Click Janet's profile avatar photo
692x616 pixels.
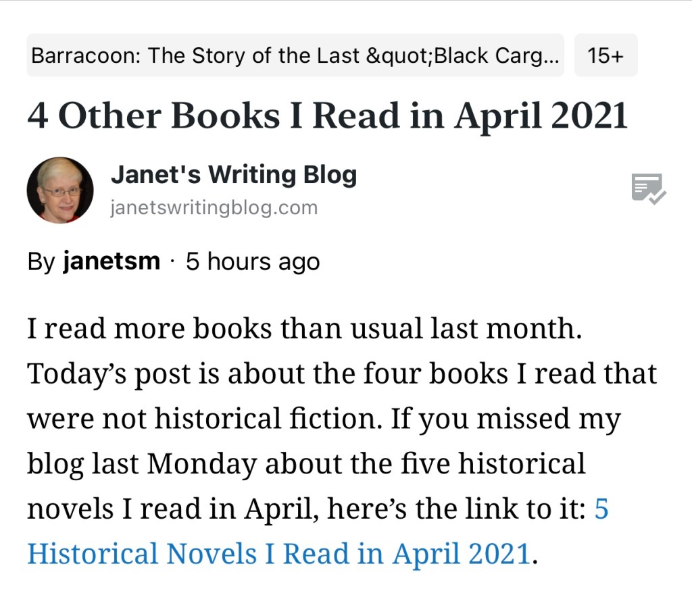click(60, 190)
